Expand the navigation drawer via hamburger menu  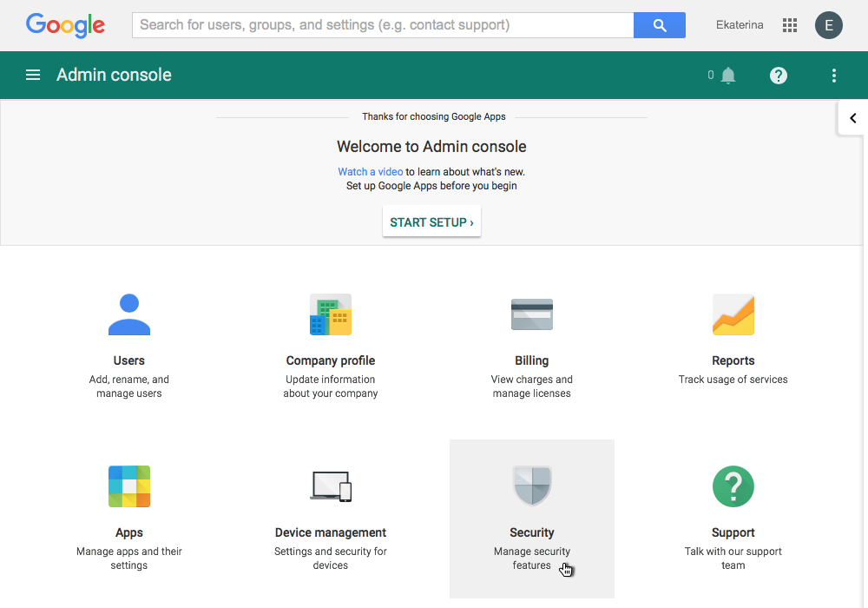pos(32,75)
